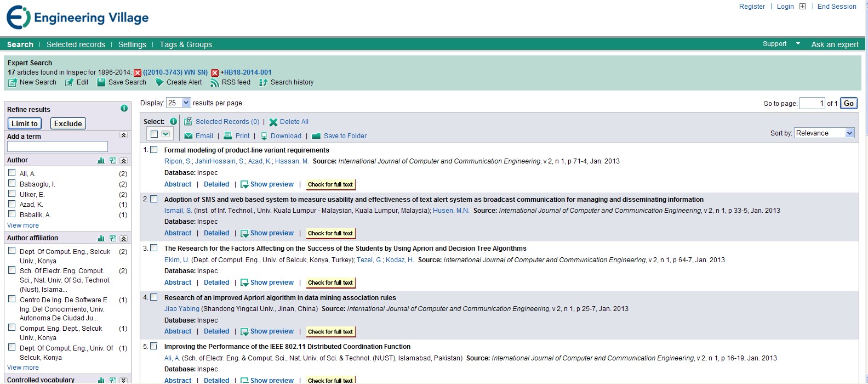Open Abstract link for result 1
Image resolution: width=868 pixels, height=384 pixels.
(178, 184)
